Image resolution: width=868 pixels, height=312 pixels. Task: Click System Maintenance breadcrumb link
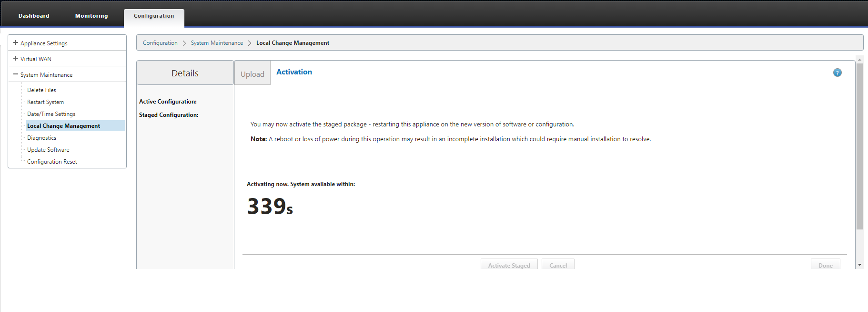click(x=217, y=43)
